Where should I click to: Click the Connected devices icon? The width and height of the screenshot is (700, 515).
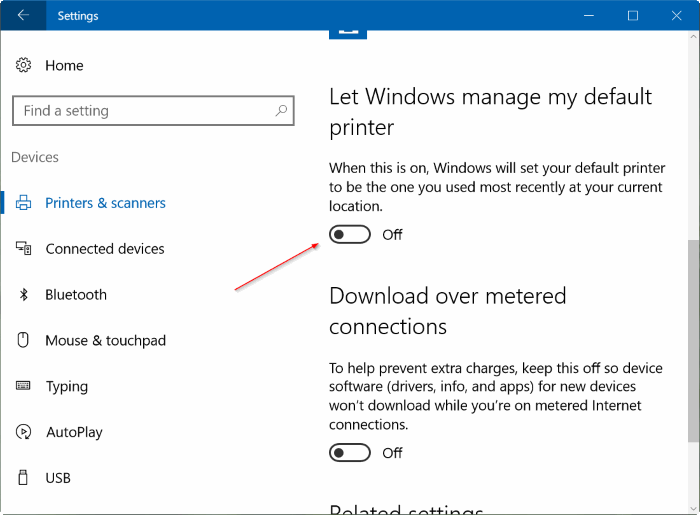tap(23, 248)
